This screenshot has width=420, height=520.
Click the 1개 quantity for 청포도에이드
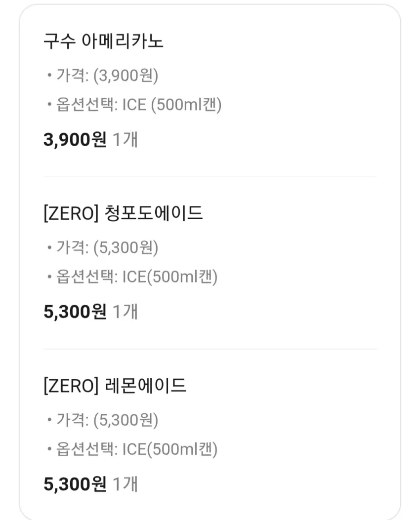(x=125, y=312)
